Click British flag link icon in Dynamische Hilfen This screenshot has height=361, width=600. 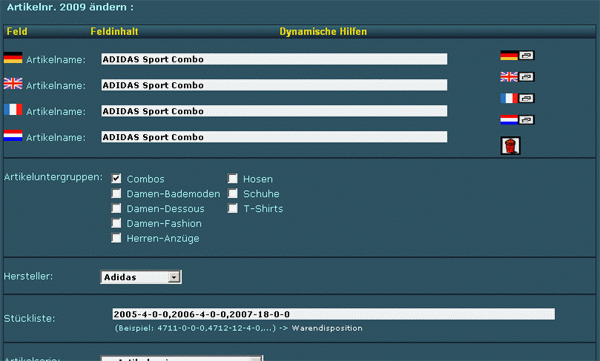(517, 77)
